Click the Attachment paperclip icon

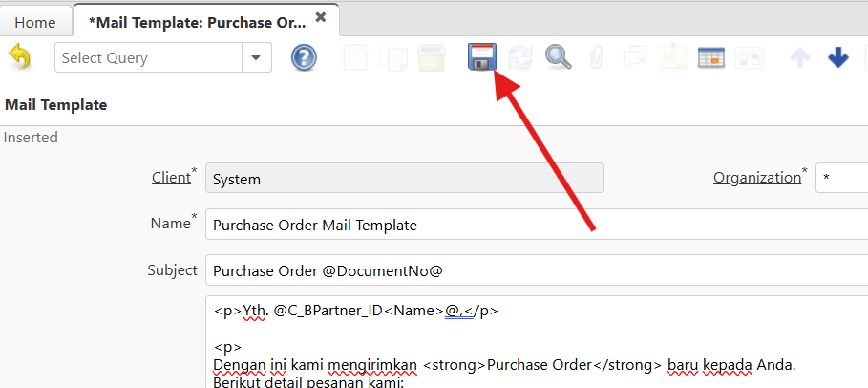597,57
